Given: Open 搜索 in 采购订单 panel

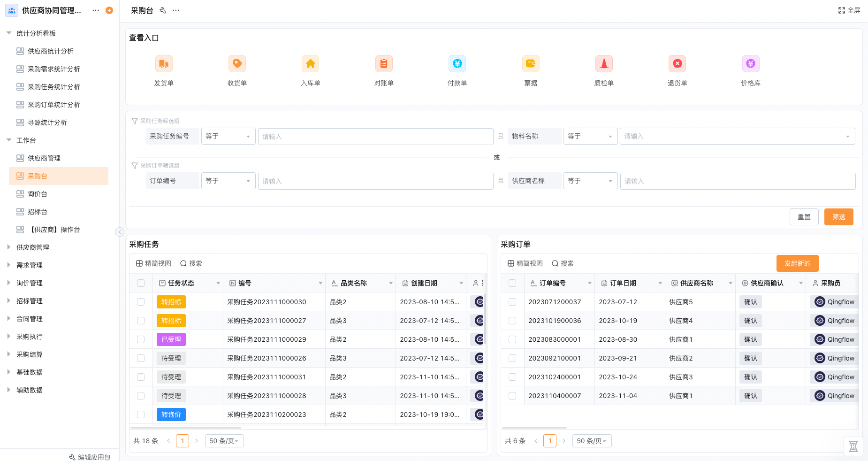Looking at the screenshot, I should (563, 263).
